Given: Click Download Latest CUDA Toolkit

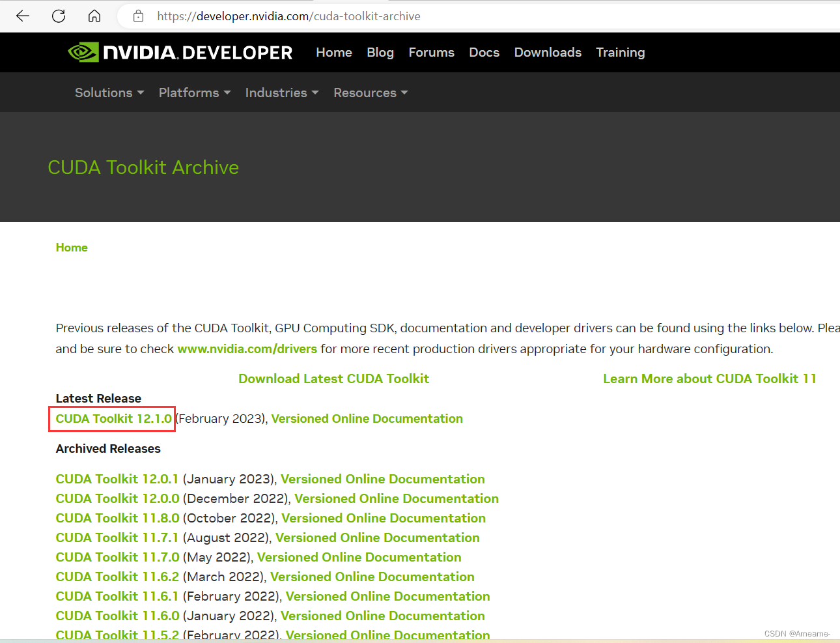Looking at the screenshot, I should point(333,379).
